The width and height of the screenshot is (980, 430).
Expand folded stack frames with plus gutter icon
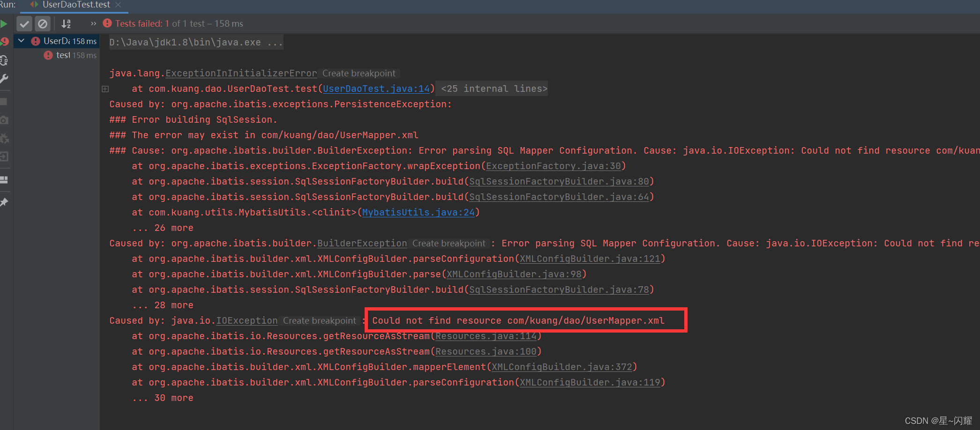tap(105, 89)
